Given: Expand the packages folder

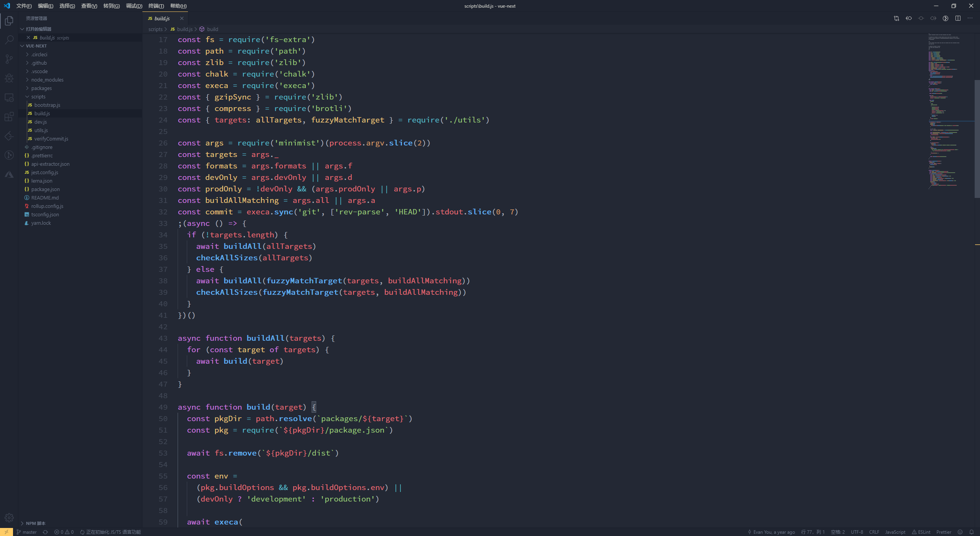Looking at the screenshot, I should click(41, 88).
